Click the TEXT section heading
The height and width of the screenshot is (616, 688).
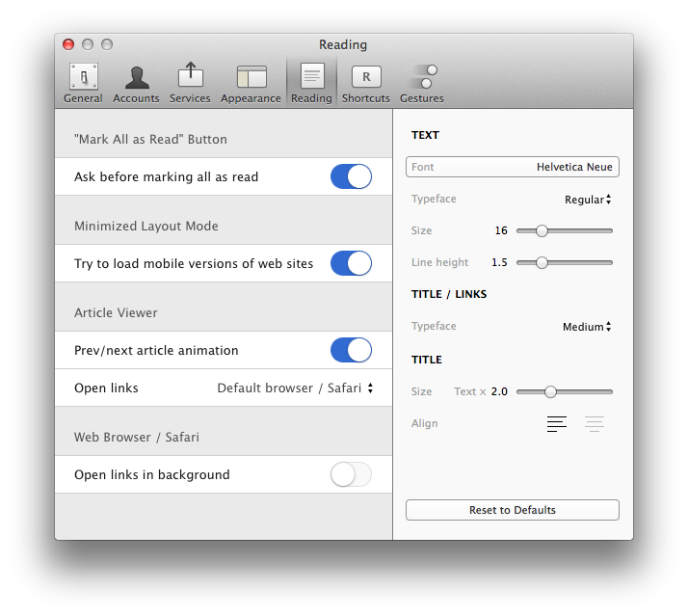click(x=425, y=135)
